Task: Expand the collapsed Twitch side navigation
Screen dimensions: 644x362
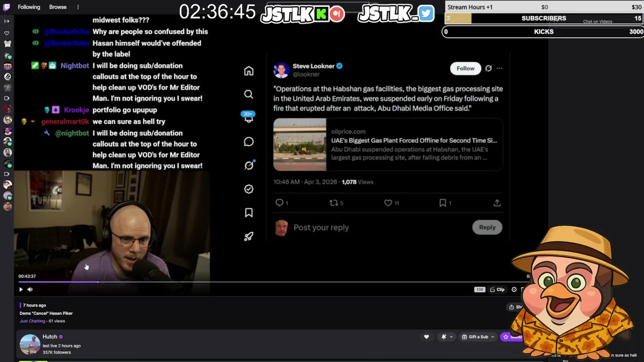Action: point(7,21)
